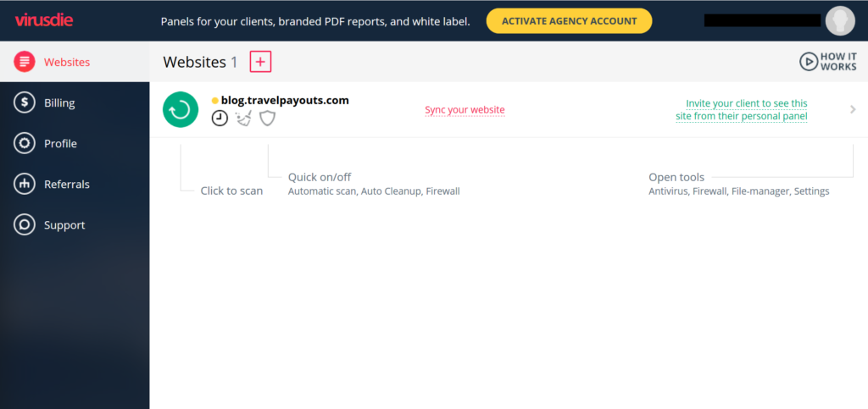Screen dimensions: 868x409
Task: Click the How It Works play icon
Action: [809, 62]
